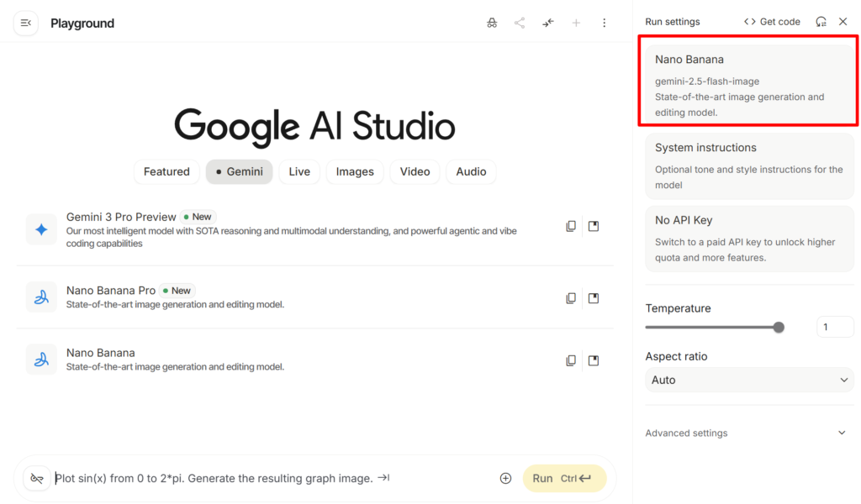This screenshot has width=861, height=504.
Task: Open the three-dot more options menu
Action: click(x=604, y=23)
